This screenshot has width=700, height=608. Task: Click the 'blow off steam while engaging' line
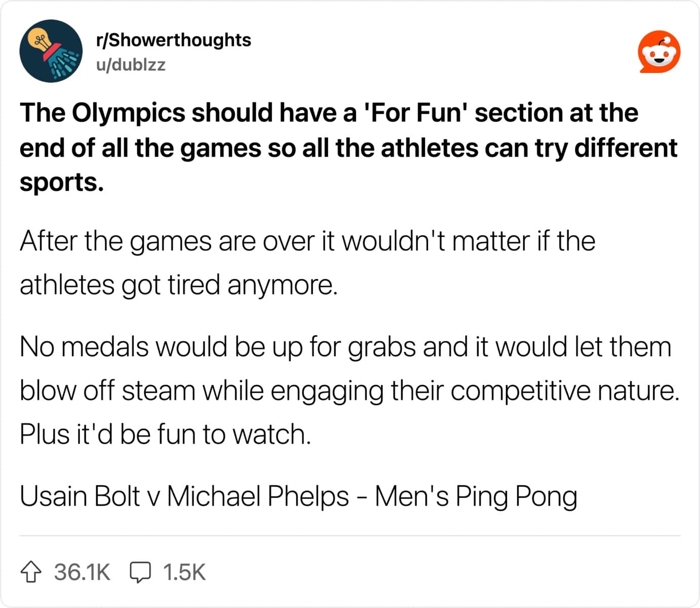click(x=349, y=391)
